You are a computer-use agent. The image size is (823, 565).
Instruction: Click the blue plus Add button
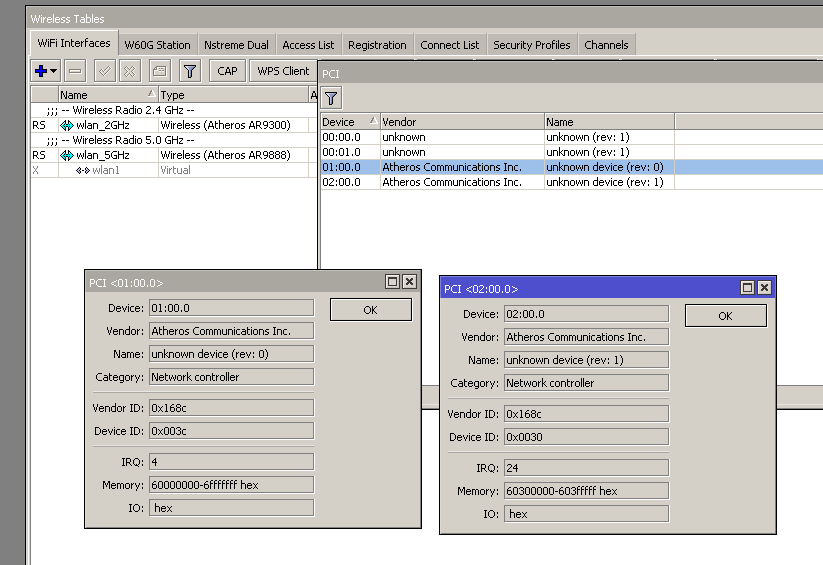click(41, 71)
